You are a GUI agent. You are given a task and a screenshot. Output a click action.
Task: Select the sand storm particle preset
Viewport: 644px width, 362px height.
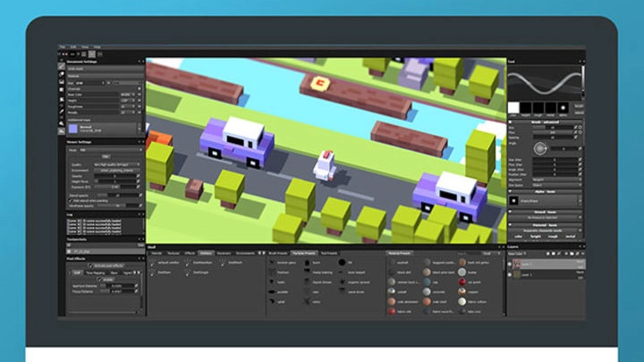click(x=352, y=292)
